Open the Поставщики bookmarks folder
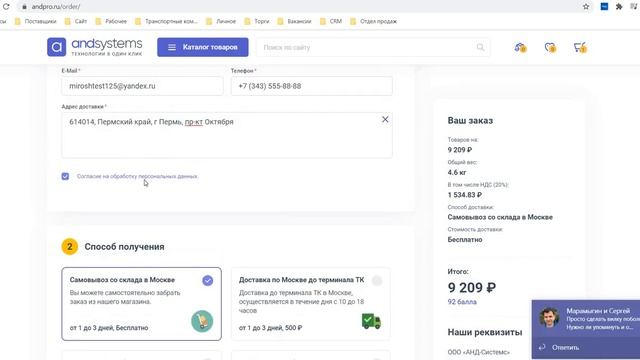640x360 pixels. click(36, 21)
